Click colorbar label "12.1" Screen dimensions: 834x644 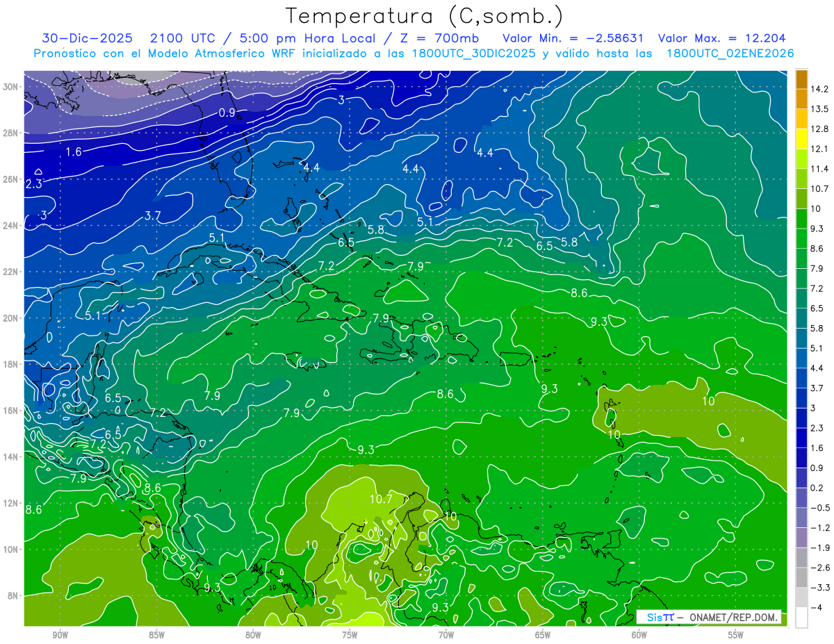pos(819,149)
